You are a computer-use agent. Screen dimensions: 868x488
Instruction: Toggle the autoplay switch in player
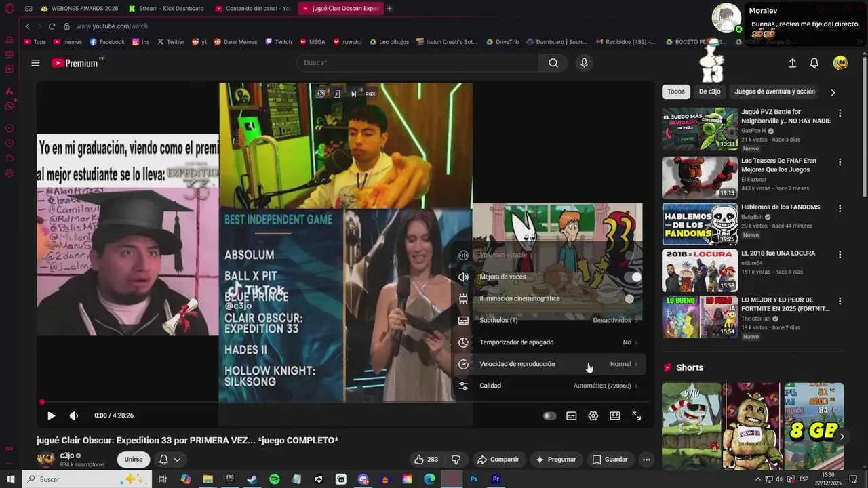550,415
